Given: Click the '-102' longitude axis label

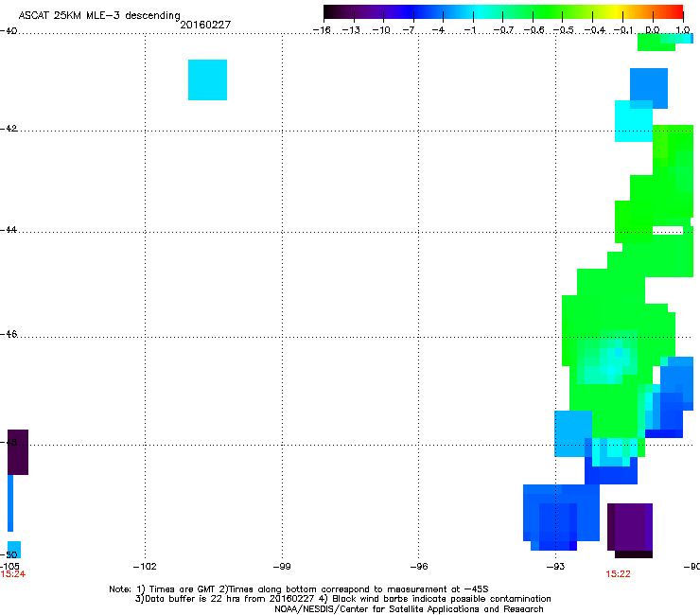Looking at the screenshot, I should (x=145, y=567).
